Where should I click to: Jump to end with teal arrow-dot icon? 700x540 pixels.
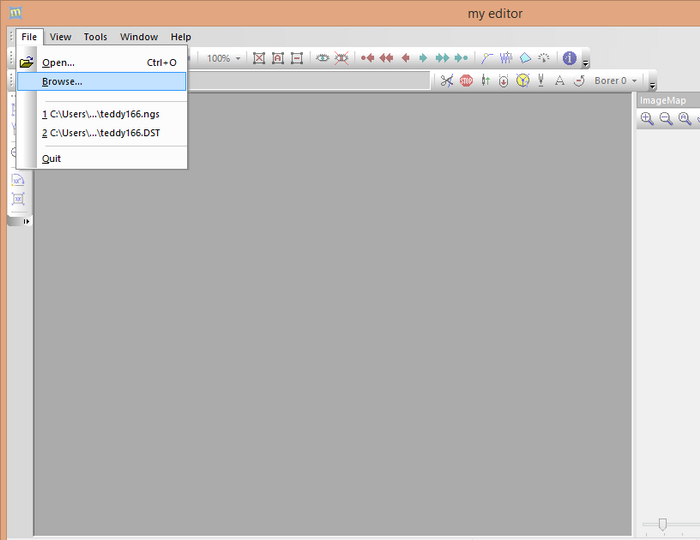pyautogui.click(x=461, y=58)
